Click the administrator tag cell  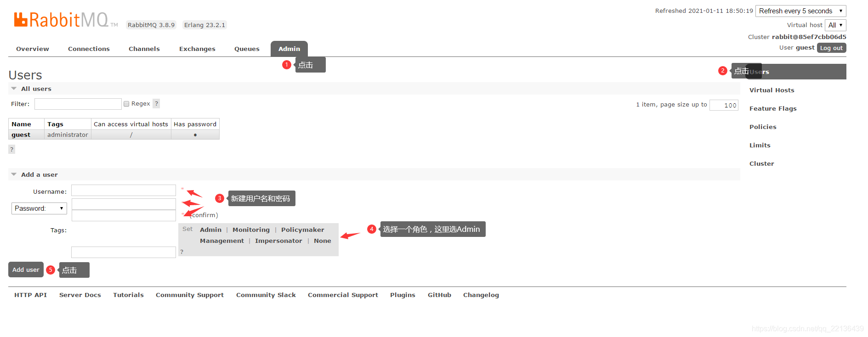(x=68, y=135)
